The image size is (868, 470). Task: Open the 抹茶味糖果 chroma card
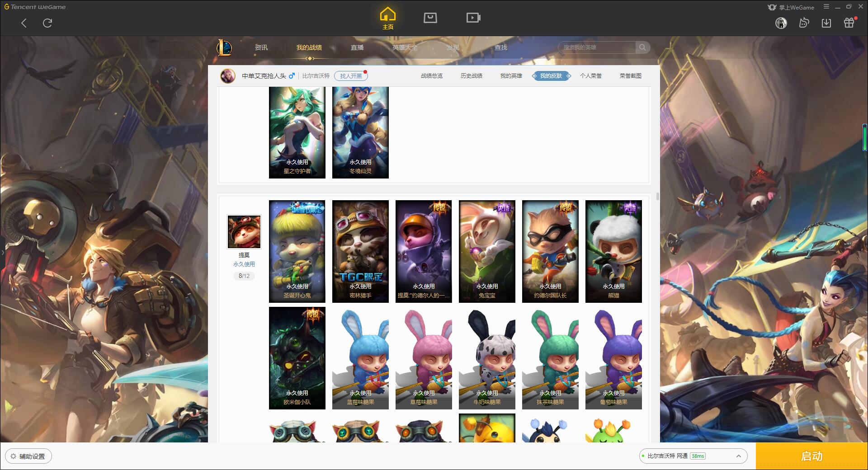[550, 358]
